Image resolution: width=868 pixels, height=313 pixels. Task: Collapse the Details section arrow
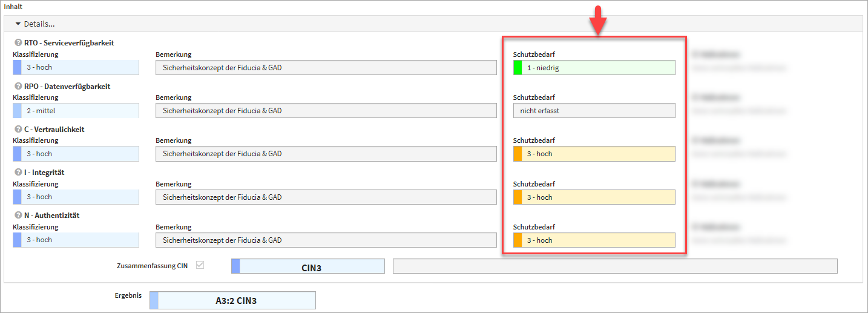pos(18,24)
